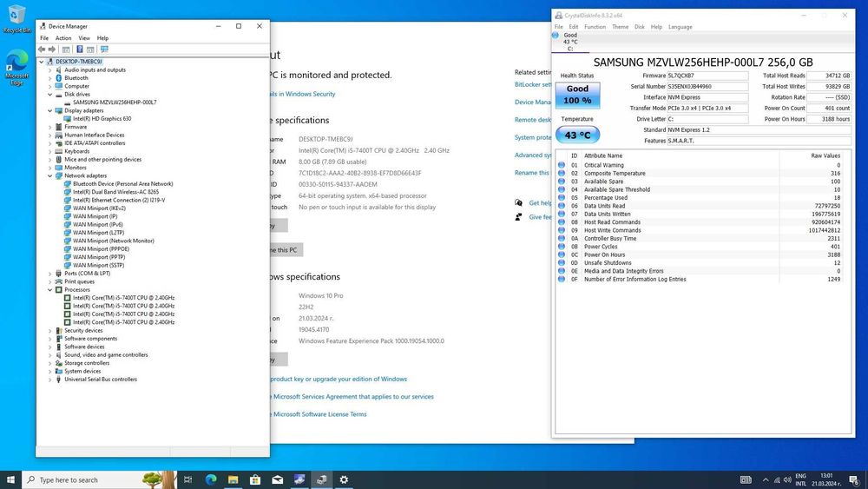
Task: Click the Give feedback icon in Settings
Action: tap(519, 217)
